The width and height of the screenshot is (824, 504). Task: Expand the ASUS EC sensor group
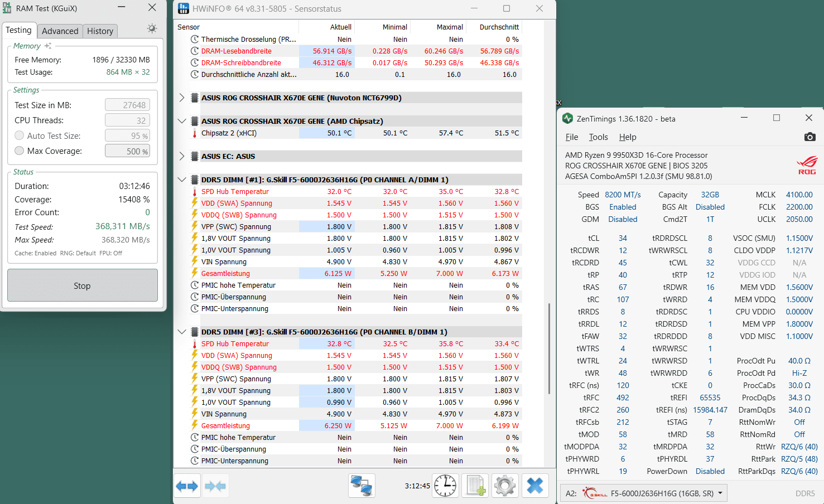(182, 156)
